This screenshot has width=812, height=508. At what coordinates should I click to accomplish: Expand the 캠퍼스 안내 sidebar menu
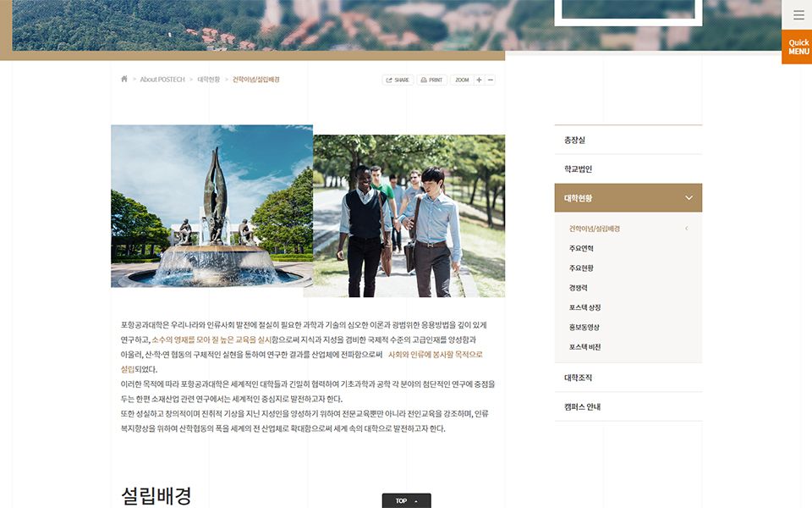tap(628, 406)
